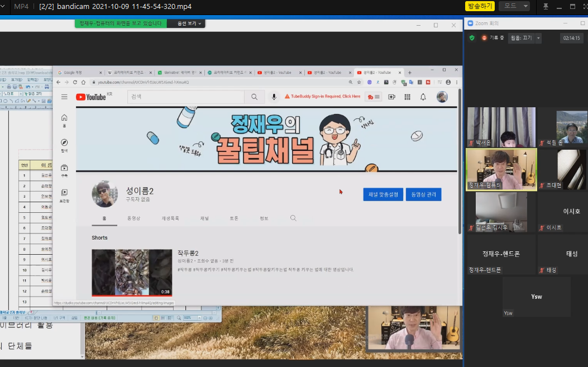Click zoom-out minus in word processor status bar
The height and width of the screenshot is (367, 588).
pyautogui.click(x=205, y=318)
